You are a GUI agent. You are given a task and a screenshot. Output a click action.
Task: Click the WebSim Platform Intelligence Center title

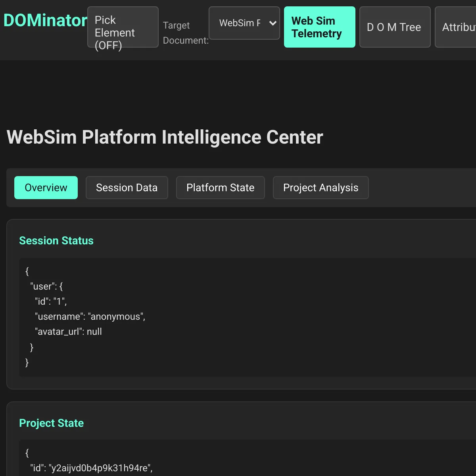[x=165, y=137]
